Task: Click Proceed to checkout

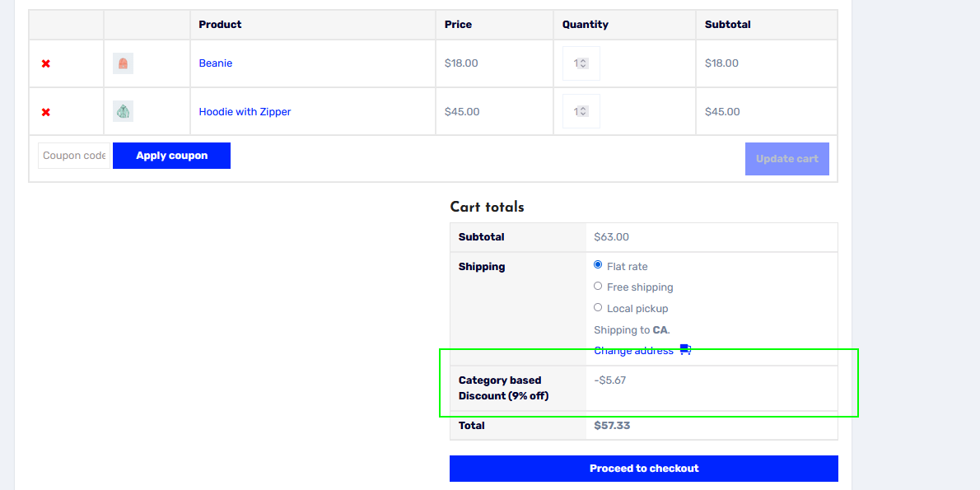Action: coord(643,468)
